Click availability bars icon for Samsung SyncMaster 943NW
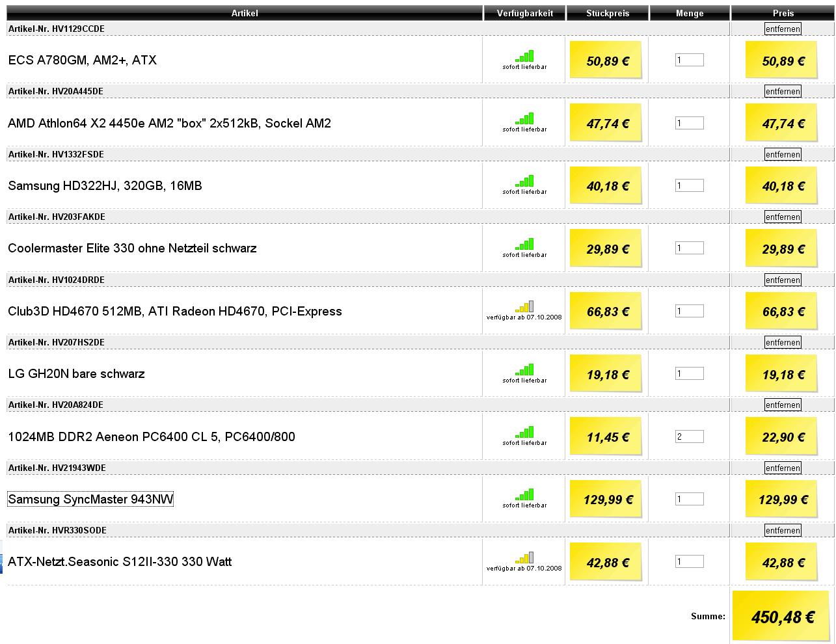 [x=524, y=494]
